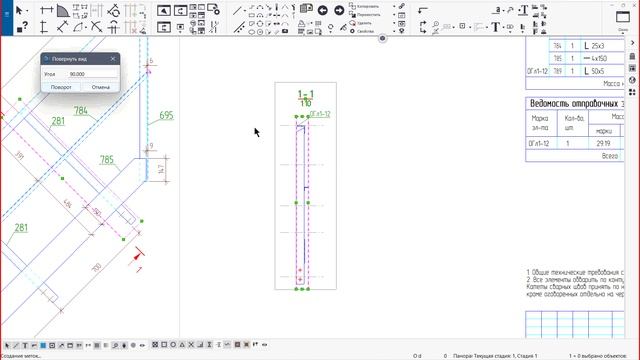Go back with the left arrow button
This screenshot has width=640, height=360.
(x=322, y=11)
